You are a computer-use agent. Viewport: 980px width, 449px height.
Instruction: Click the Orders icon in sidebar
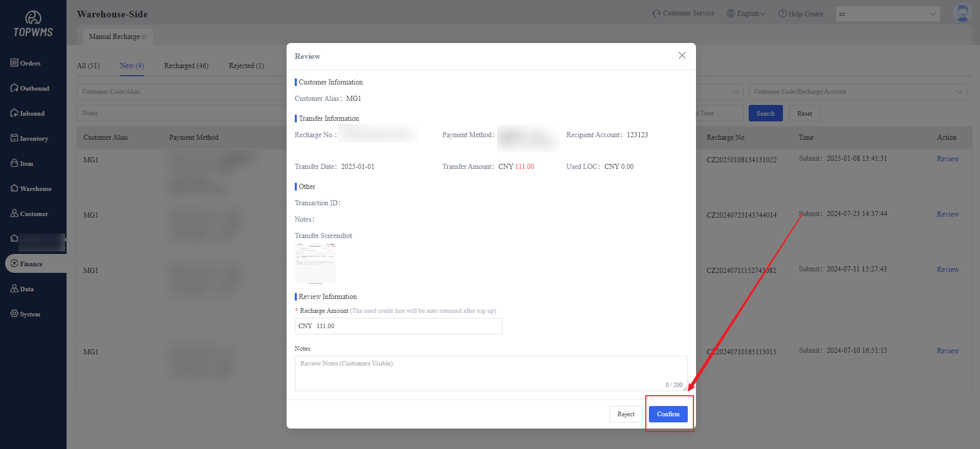coord(14,63)
